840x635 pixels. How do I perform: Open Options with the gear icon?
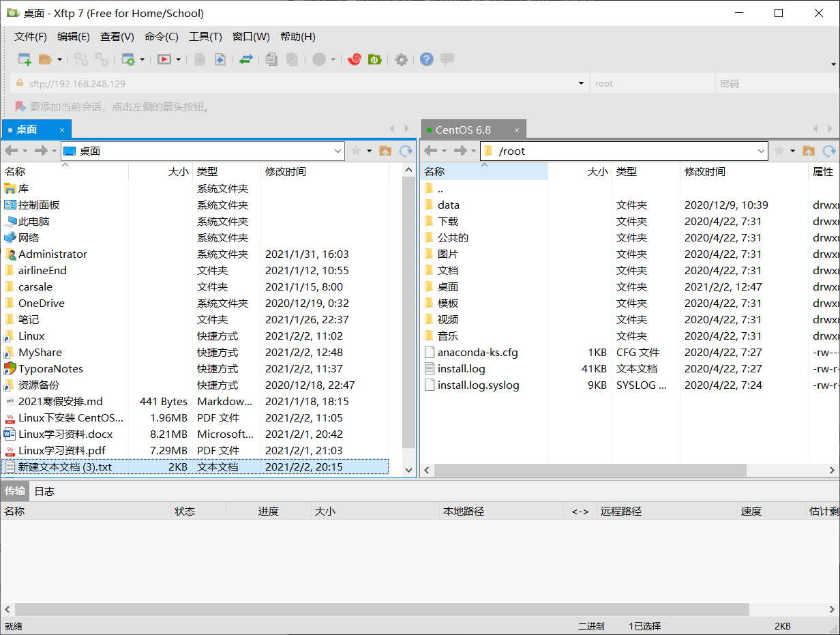point(402,59)
